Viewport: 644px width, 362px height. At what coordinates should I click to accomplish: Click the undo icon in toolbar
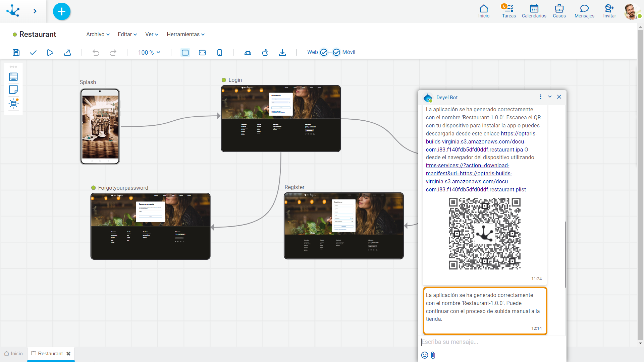pos(96,52)
